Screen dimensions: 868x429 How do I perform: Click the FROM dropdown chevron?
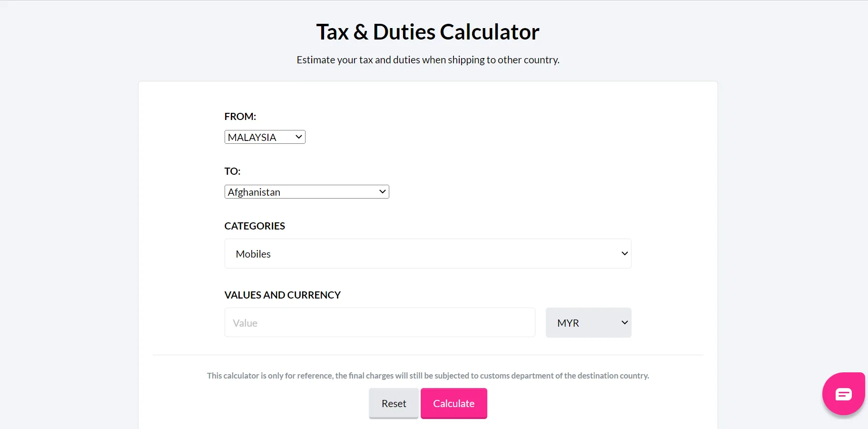298,137
